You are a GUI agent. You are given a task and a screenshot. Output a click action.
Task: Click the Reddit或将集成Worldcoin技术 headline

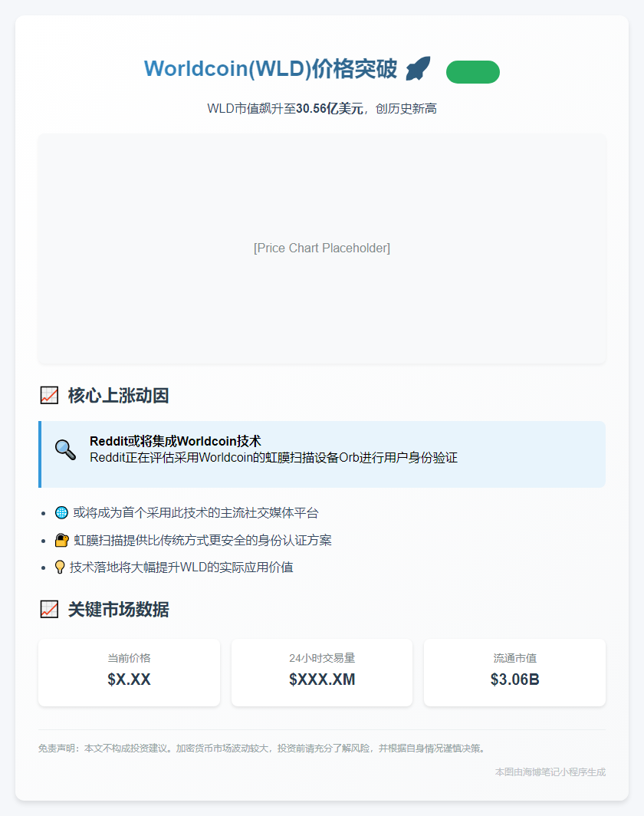pos(176,441)
